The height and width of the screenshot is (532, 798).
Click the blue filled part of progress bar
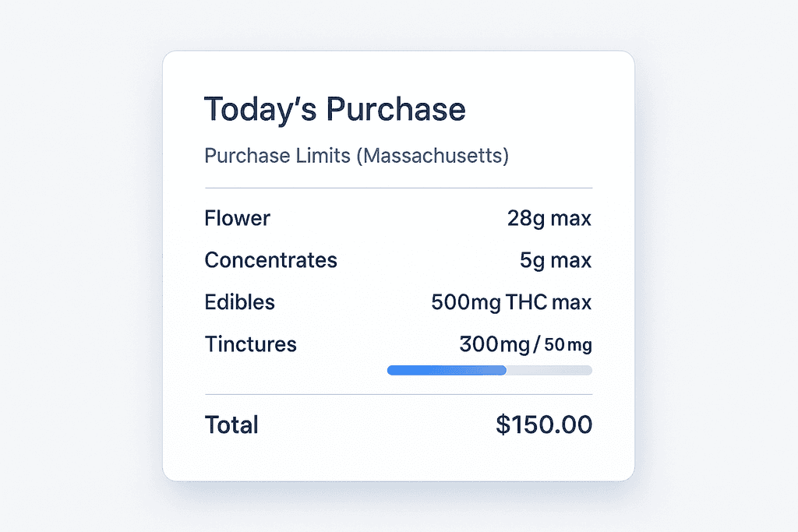pyautogui.click(x=447, y=370)
